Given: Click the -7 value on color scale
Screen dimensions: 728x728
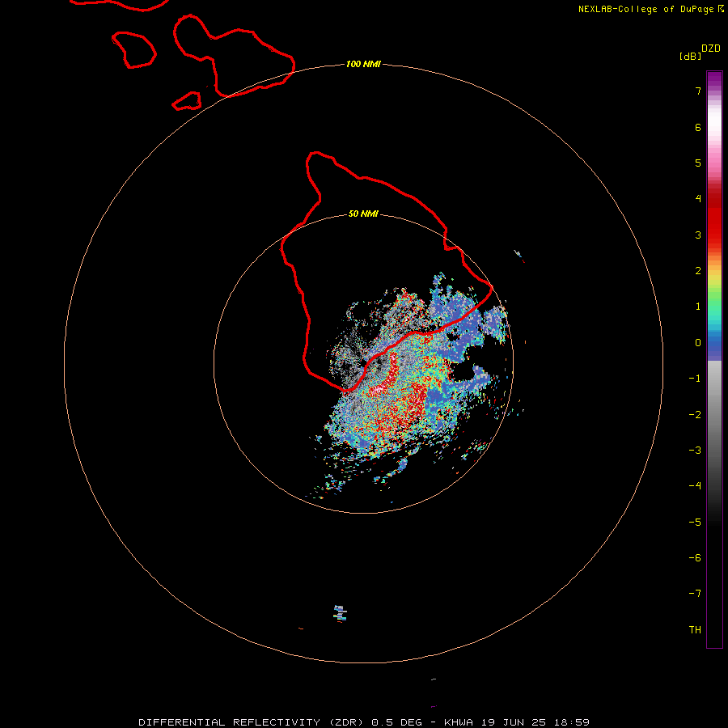Looking at the screenshot, I should pyautogui.click(x=695, y=594).
